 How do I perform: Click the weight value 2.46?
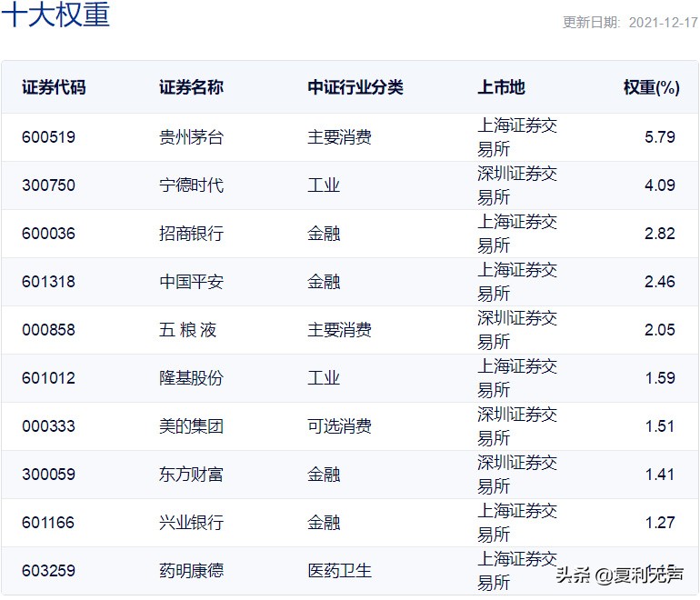[x=660, y=282]
